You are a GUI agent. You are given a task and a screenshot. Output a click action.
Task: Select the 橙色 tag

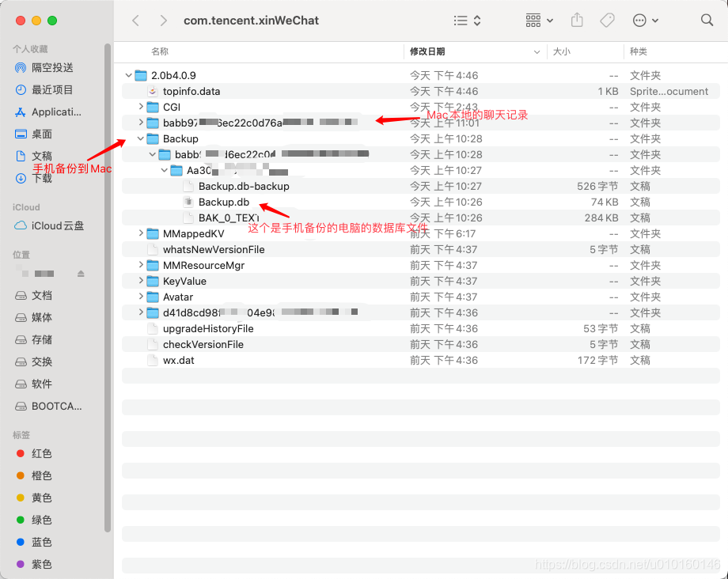33,476
